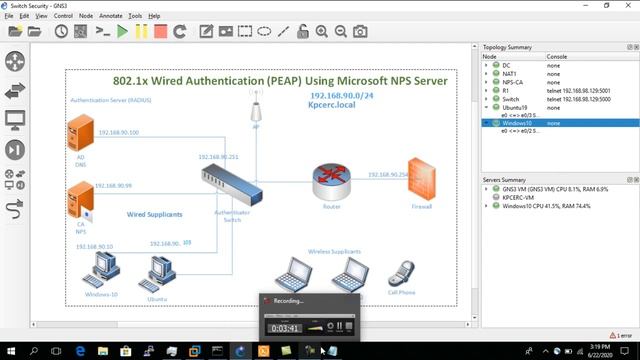
Task: Click the New project folder icon
Action: 15,31
